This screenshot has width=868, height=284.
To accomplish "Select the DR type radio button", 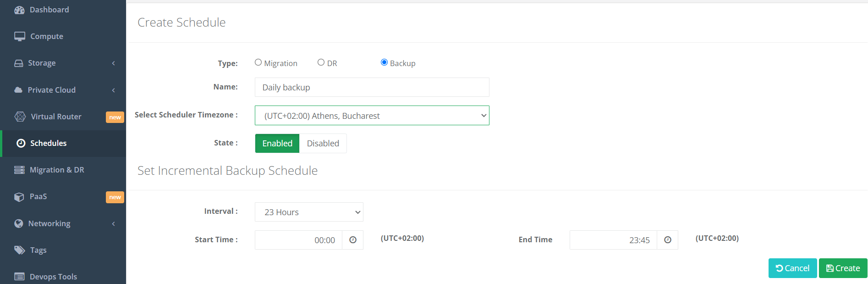I will 321,62.
